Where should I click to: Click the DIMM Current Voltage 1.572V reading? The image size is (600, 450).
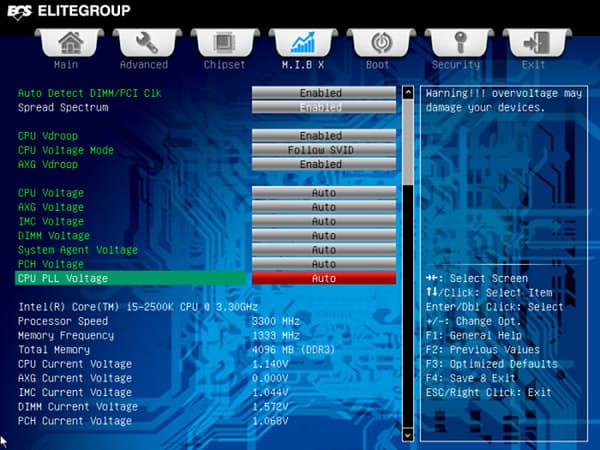tap(270, 407)
